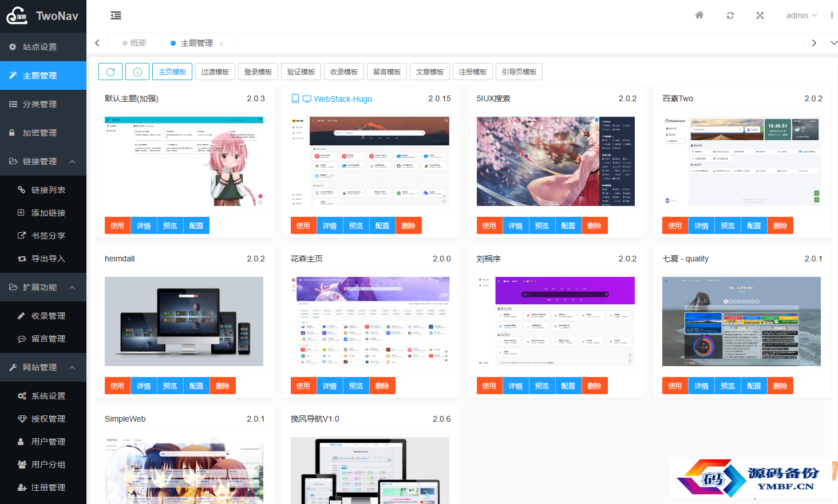Click version 2.0.15 of WebStack-Hugo

point(440,98)
